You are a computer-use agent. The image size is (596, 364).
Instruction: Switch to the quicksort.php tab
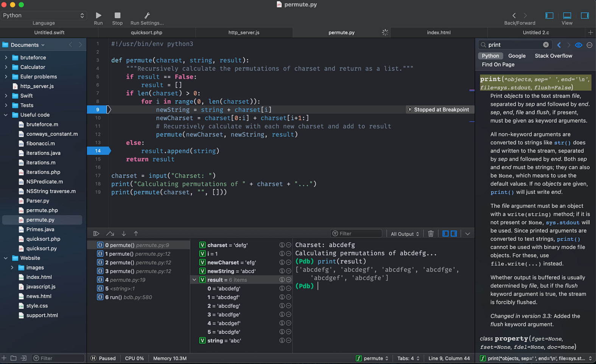coord(146,33)
